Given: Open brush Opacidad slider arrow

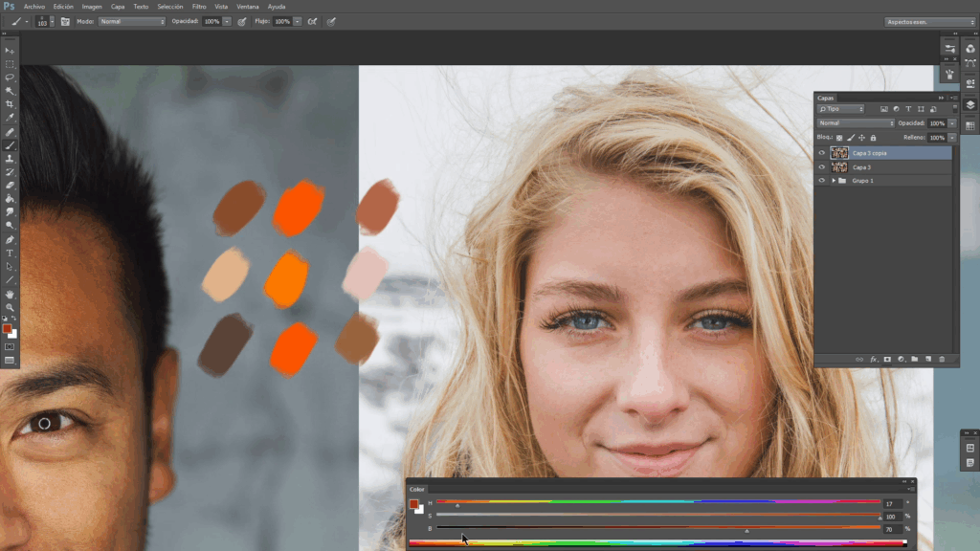Looking at the screenshot, I should tap(226, 21).
